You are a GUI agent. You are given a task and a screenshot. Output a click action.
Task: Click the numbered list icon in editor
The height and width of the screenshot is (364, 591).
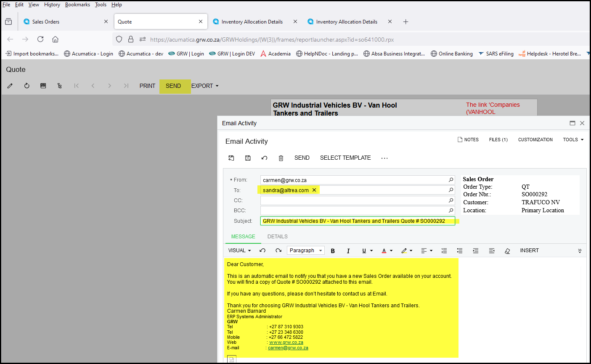point(444,251)
